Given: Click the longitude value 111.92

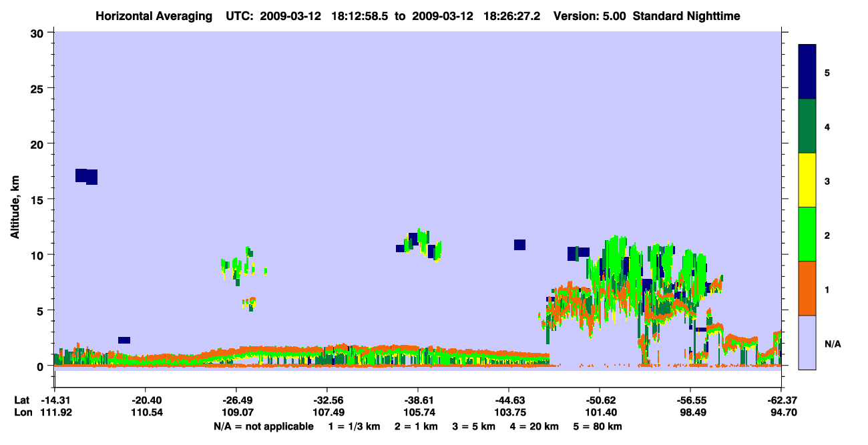Looking at the screenshot, I should click(55, 412).
